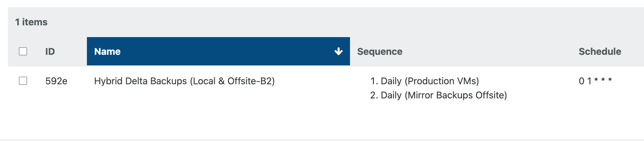Image resolution: width=644 pixels, height=142 pixels.
Task: Click the Offsite-B2 text in name
Action: (250, 81)
